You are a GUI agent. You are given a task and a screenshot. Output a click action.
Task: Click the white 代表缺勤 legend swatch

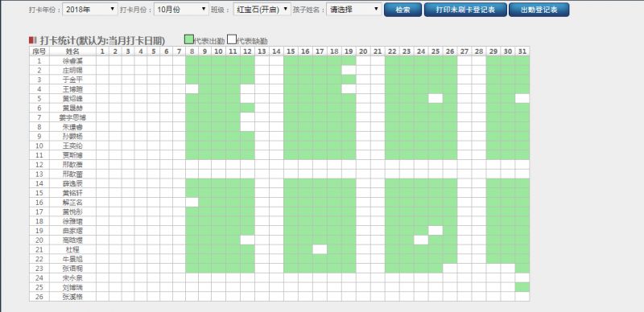pos(232,39)
